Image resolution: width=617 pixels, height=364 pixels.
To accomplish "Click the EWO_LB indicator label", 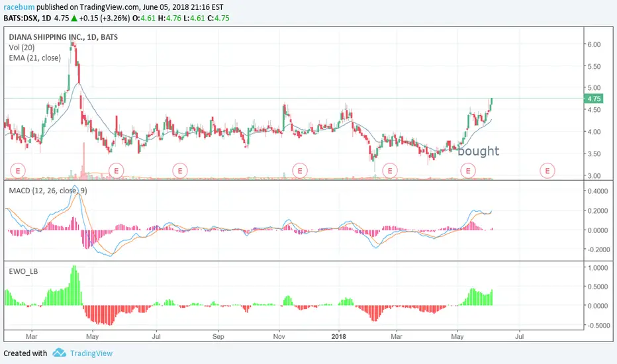I will point(23,271).
